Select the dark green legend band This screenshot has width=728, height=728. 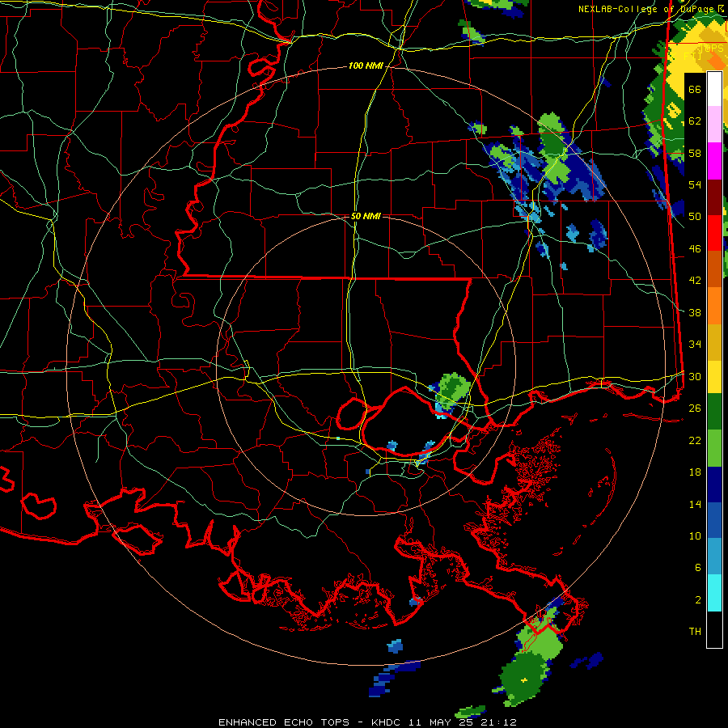pos(714,412)
